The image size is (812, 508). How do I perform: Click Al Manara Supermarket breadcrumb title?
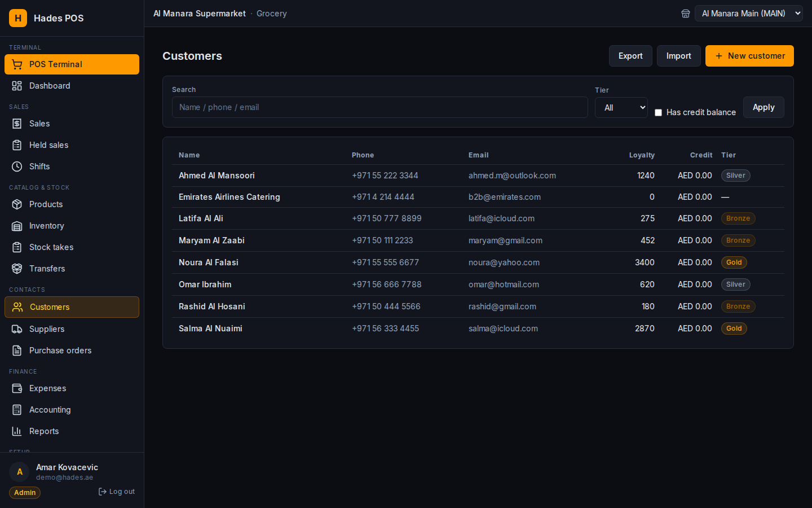[200, 14]
